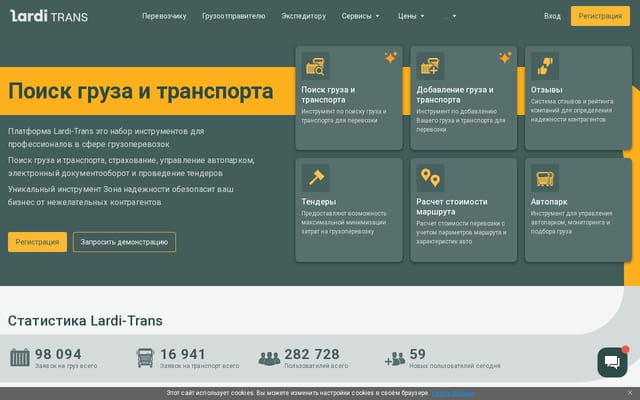Click the Платформа Lardi-Trans description paragraph
The width and height of the screenshot is (640, 400).
tap(106, 138)
